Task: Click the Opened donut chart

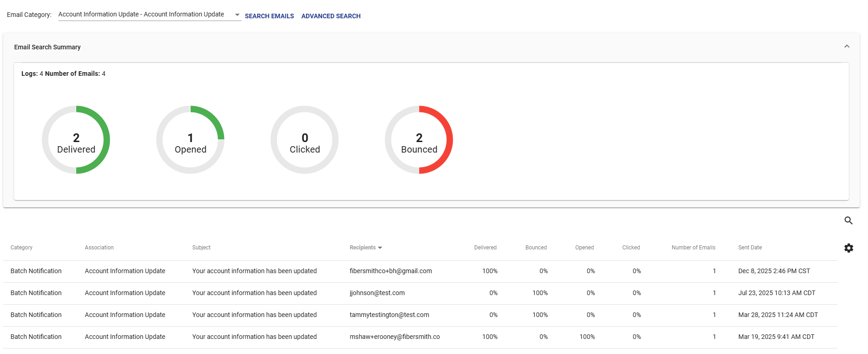Action: [x=190, y=140]
